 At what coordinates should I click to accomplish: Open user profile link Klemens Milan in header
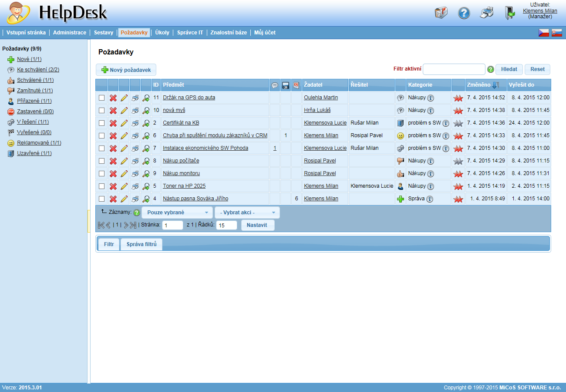click(540, 11)
